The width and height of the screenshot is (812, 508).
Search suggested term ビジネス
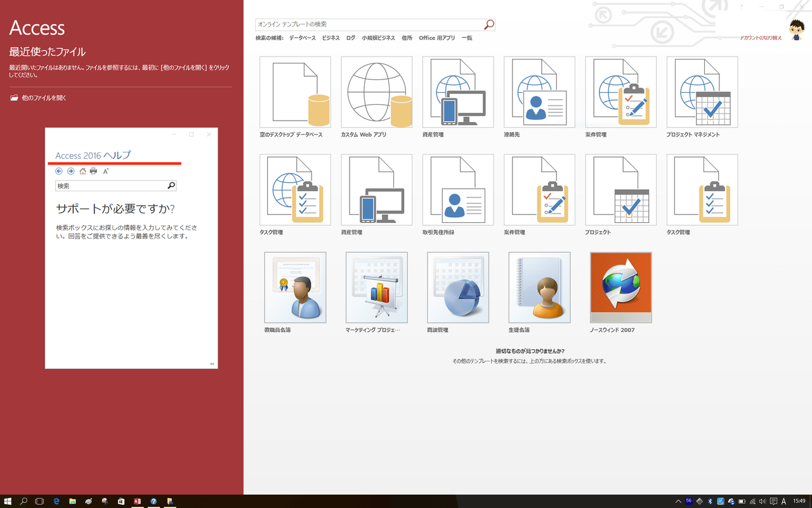coord(331,38)
